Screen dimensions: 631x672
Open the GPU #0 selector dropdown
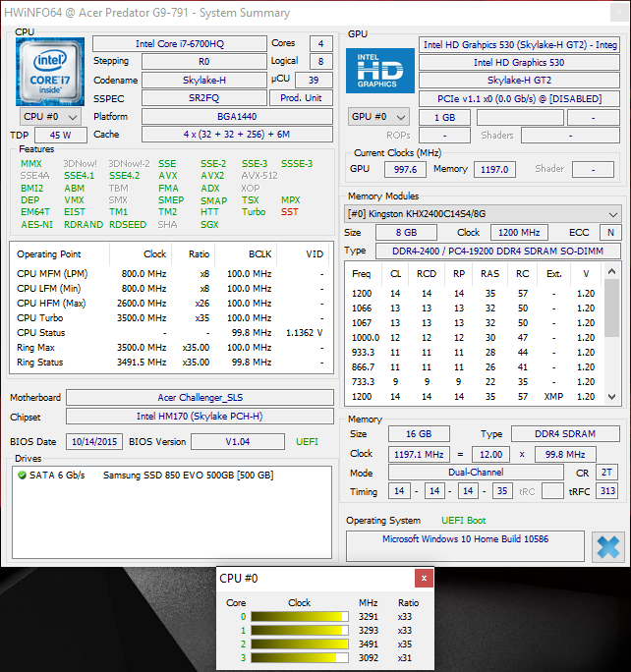(x=378, y=117)
